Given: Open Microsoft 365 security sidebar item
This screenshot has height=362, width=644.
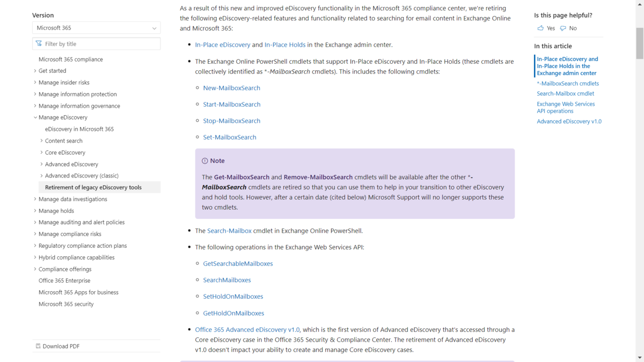Looking at the screenshot, I should click(66, 304).
